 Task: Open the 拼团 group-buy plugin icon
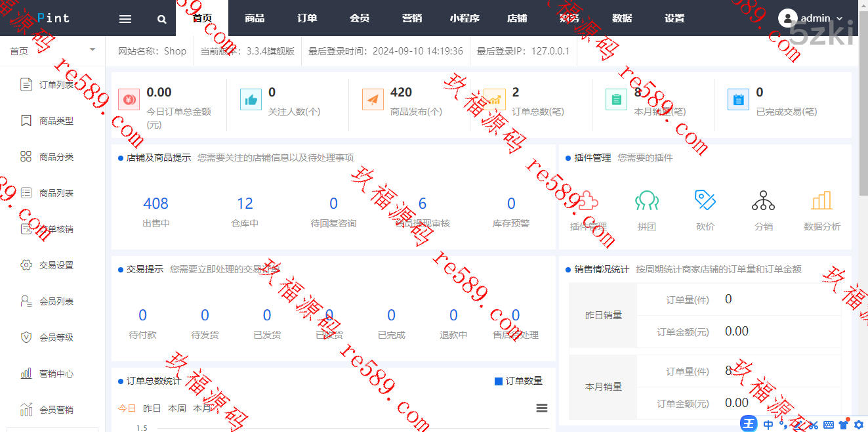click(x=646, y=201)
